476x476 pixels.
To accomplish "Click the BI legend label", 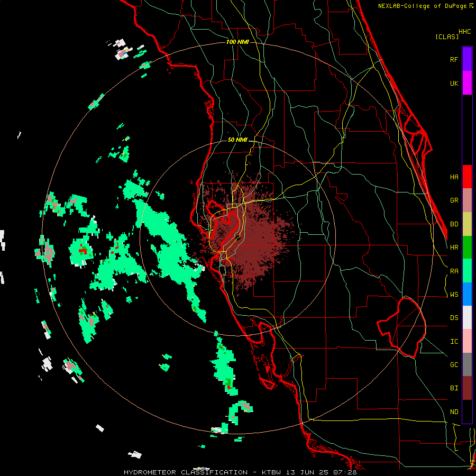I will tap(454, 388).
